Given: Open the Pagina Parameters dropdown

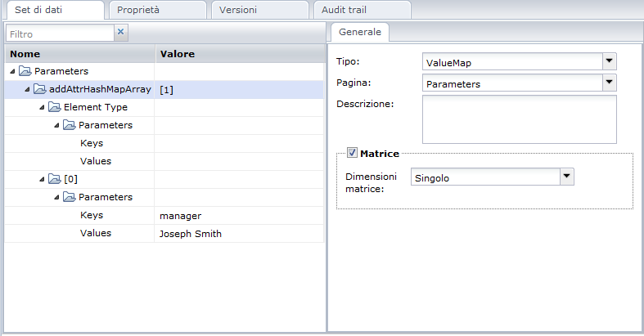Looking at the screenshot, I should [609, 83].
